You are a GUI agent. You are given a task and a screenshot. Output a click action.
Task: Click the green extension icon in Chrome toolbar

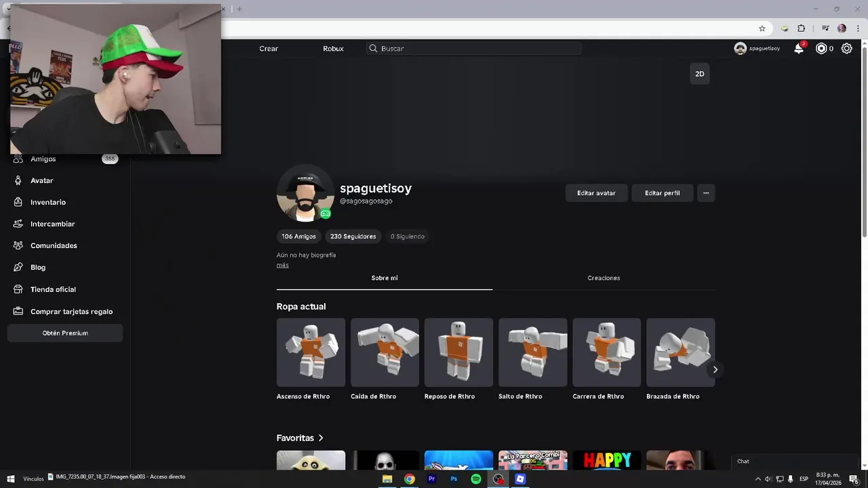point(785,28)
